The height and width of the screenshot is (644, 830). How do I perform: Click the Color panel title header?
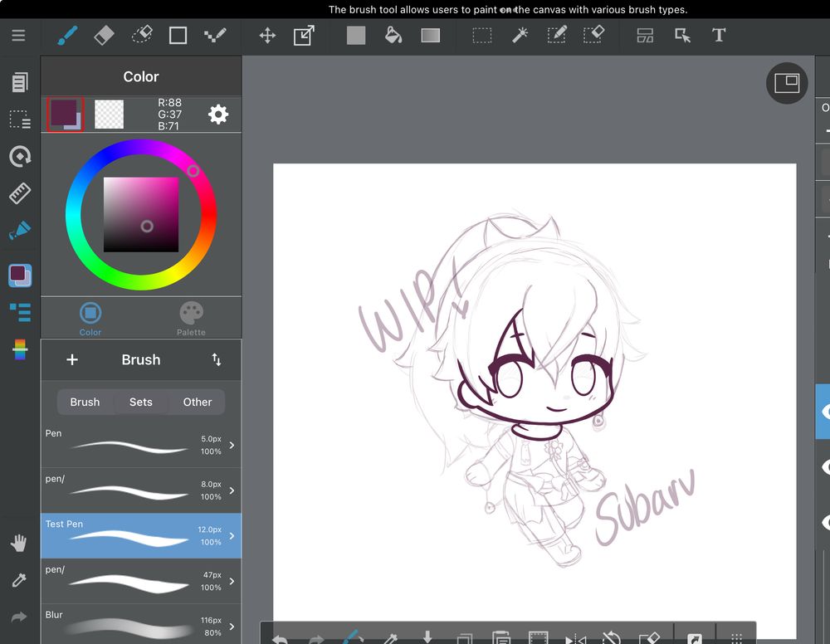click(141, 76)
